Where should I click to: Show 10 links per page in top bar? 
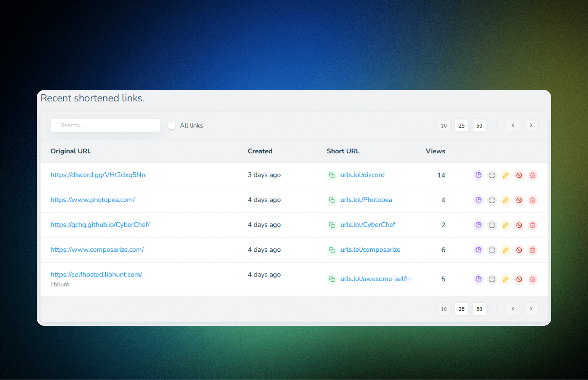[x=444, y=126]
